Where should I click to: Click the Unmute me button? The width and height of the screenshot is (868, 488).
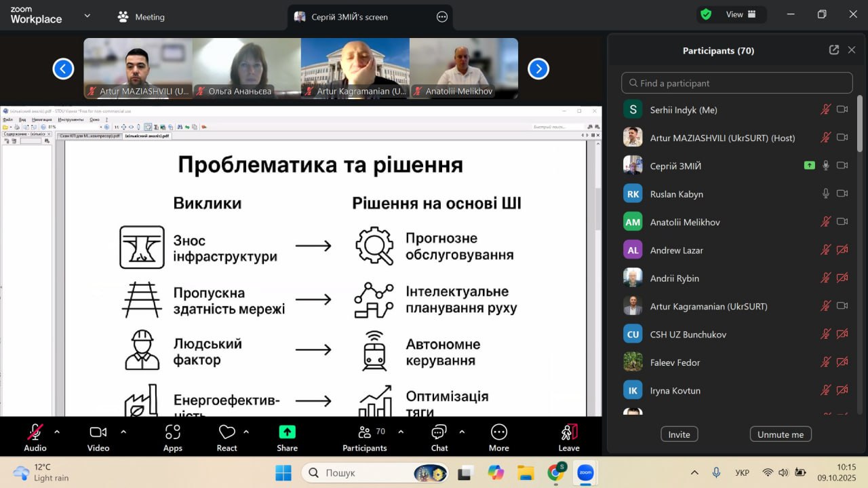(780, 434)
